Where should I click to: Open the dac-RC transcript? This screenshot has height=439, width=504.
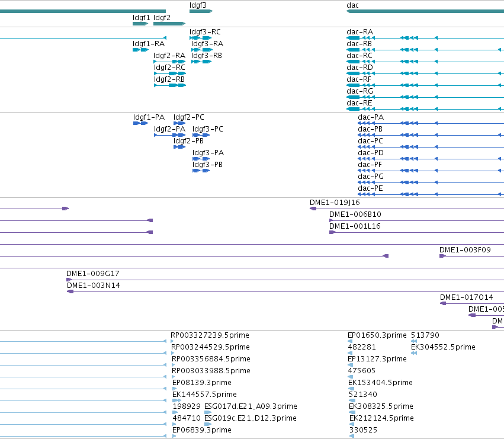[x=425, y=62]
